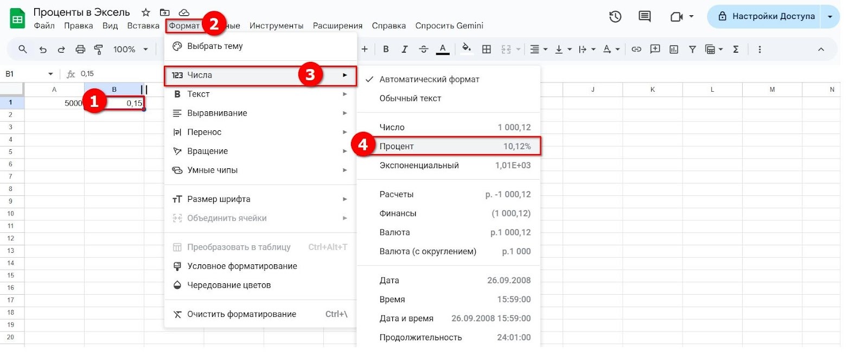Star the document
This screenshot has width=868, height=356.
pos(145,12)
